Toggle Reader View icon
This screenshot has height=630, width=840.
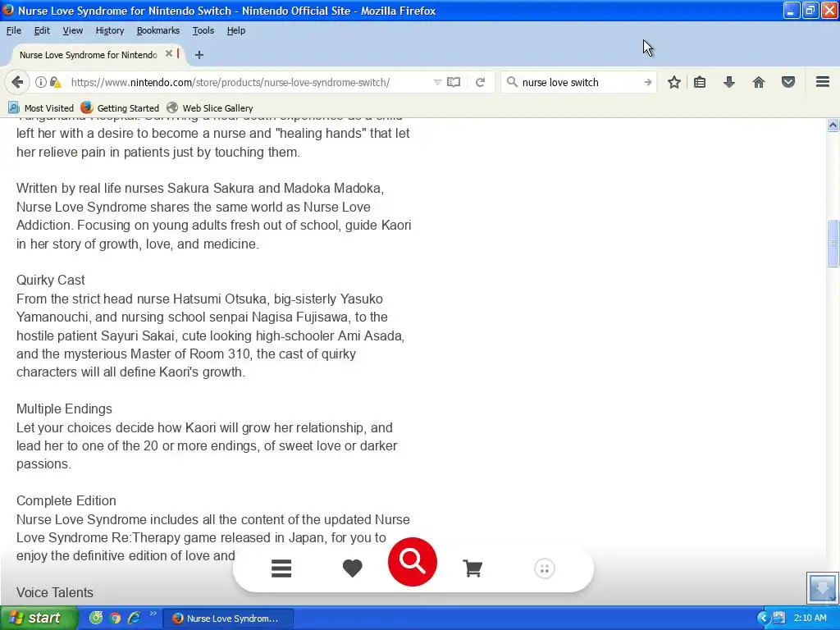(x=454, y=82)
